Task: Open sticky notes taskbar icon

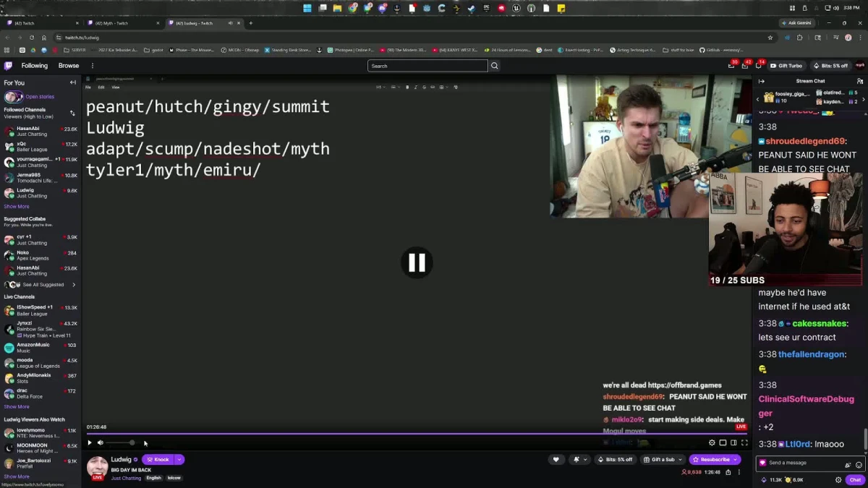Action: pos(561,8)
